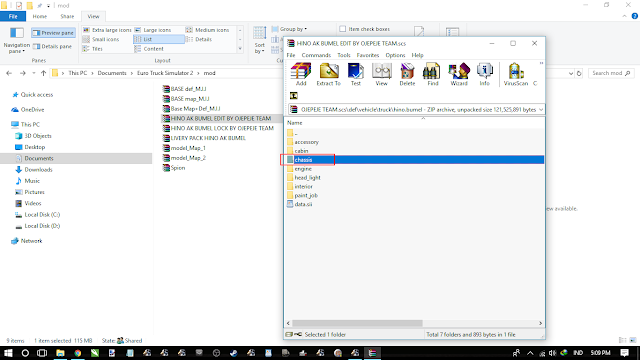Choose List layout
This screenshot has height=360, width=640.
pyautogui.click(x=159, y=39)
